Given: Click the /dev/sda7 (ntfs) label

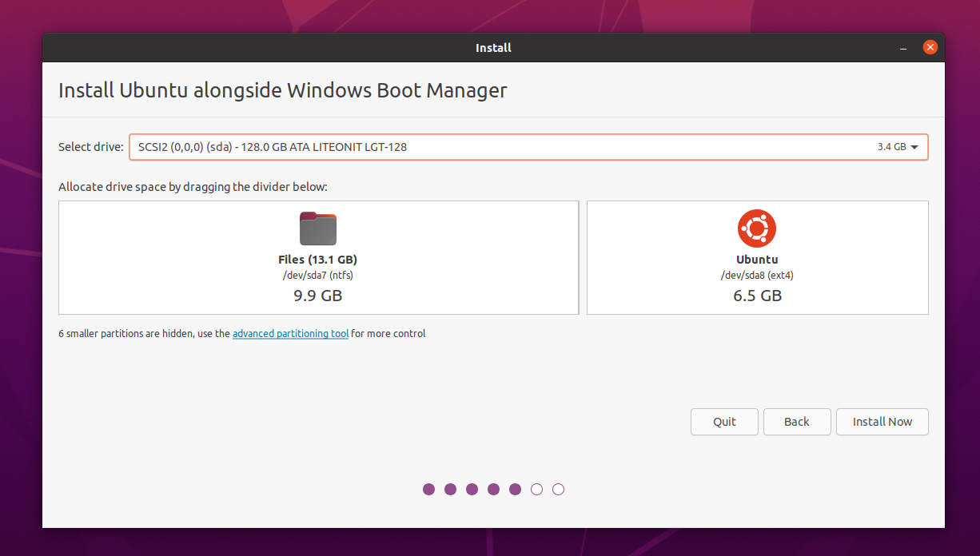Looking at the screenshot, I should [318, 276].
